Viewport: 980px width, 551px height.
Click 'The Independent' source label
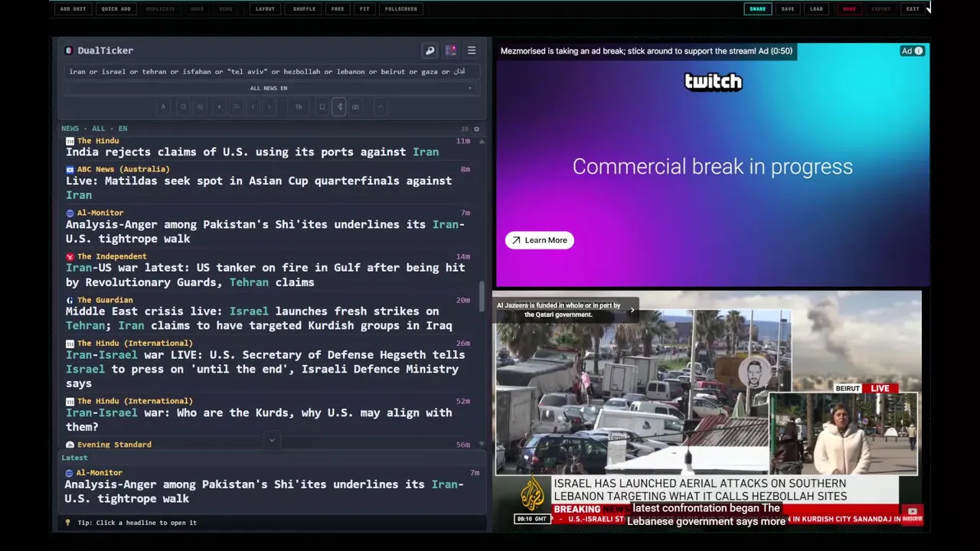pyautogui.click(x=111, y=256)
